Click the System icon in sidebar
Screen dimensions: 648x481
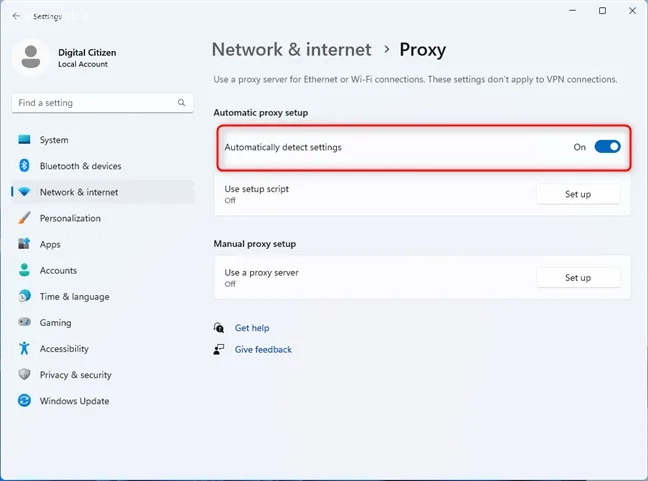coord(24,140)
